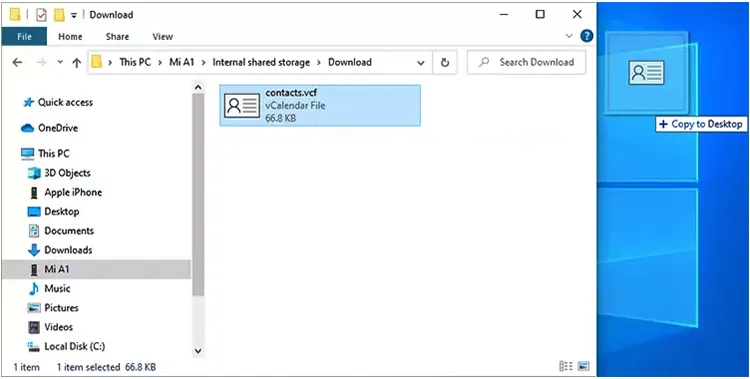Switch to Details view layout icon

[565, 367]
